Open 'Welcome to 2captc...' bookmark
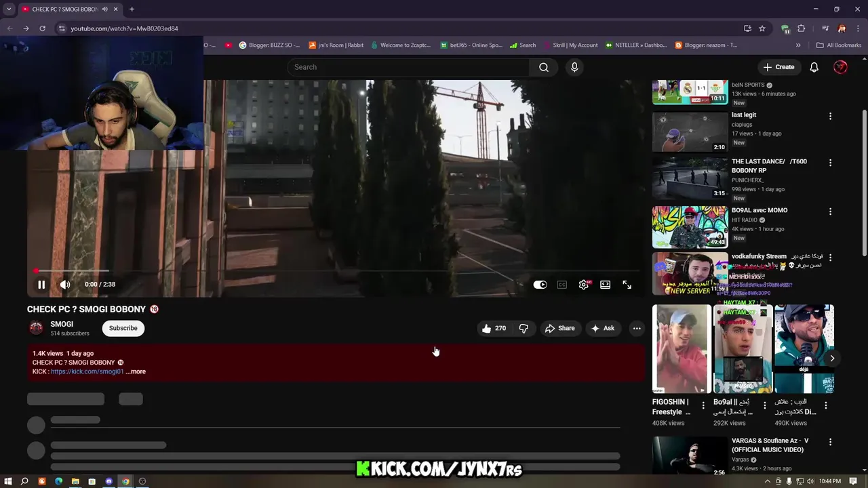Screen dimensions: 868x488 401,45
